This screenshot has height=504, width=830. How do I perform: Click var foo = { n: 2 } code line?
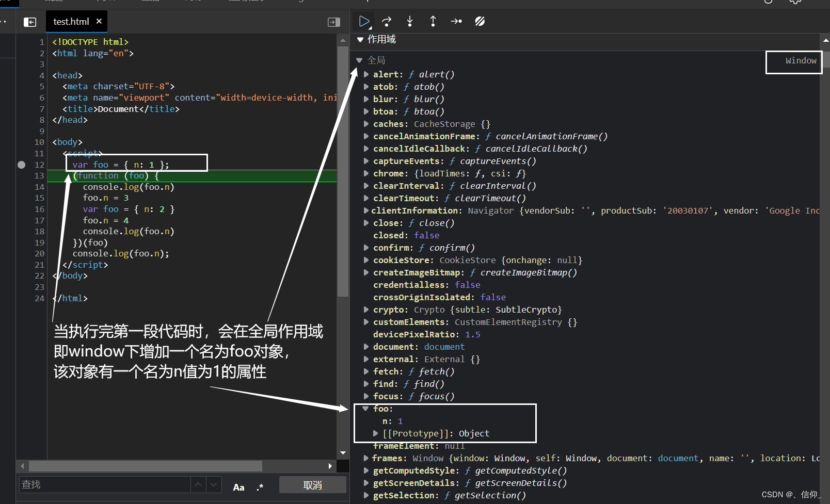pos(129,209)
